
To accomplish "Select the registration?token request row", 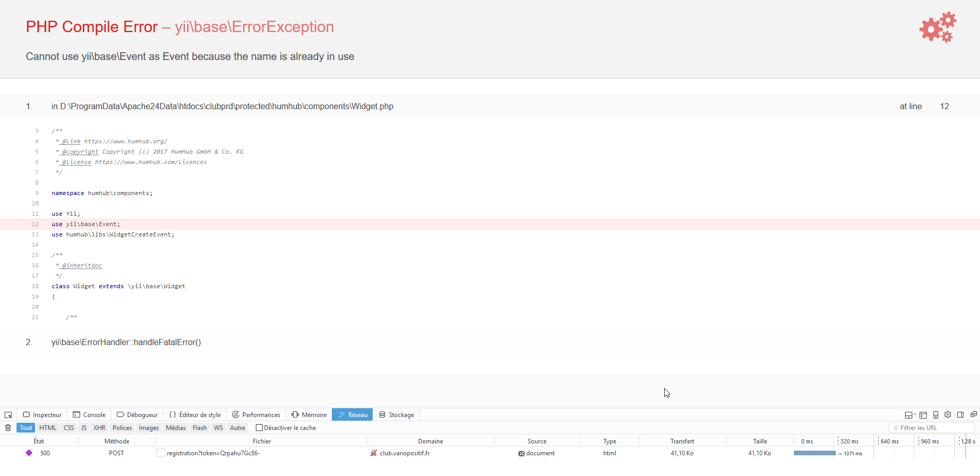I will click(490, 453).
